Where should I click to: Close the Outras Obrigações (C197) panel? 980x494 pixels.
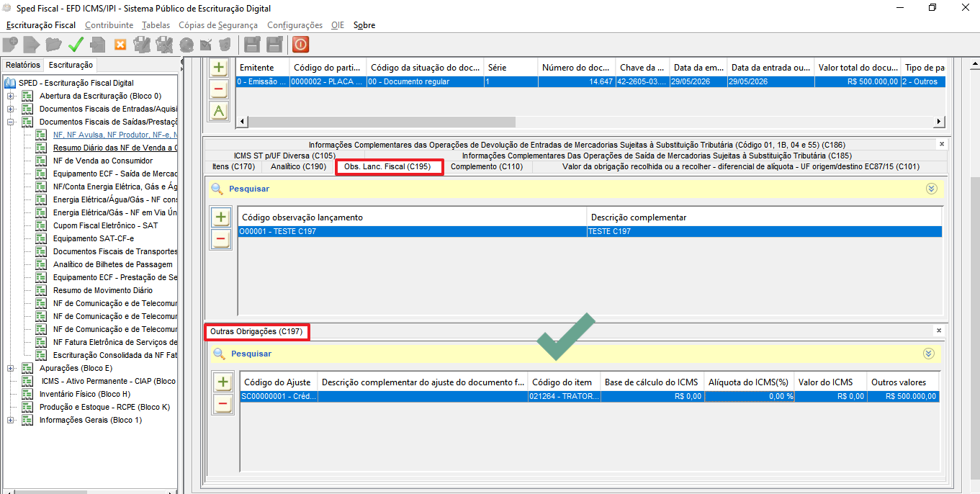(x=939, y=331)
